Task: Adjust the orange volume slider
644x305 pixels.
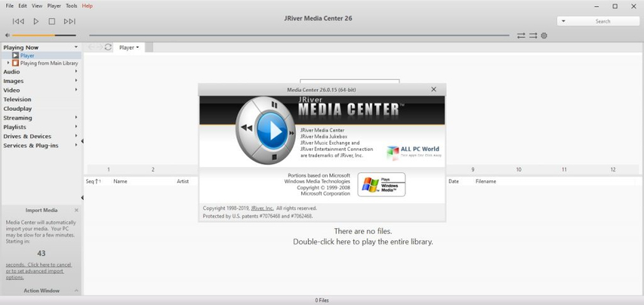Action: point(44,35)
